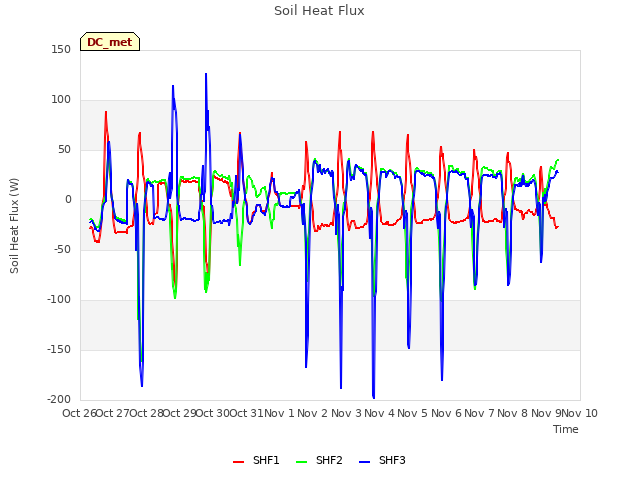The width and height of the screenshot is (640, 480).
Task: Click the Nov 6 x-axis label
Action: [x=446, y=413]
